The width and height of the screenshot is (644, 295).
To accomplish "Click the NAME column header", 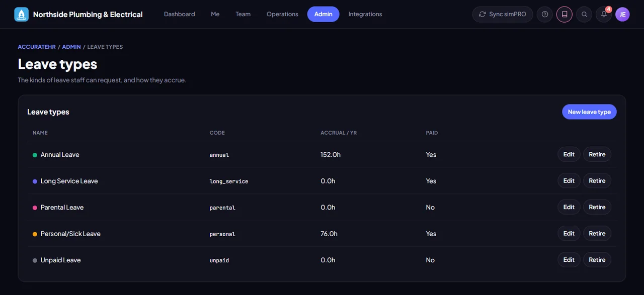I will point(40,133).
